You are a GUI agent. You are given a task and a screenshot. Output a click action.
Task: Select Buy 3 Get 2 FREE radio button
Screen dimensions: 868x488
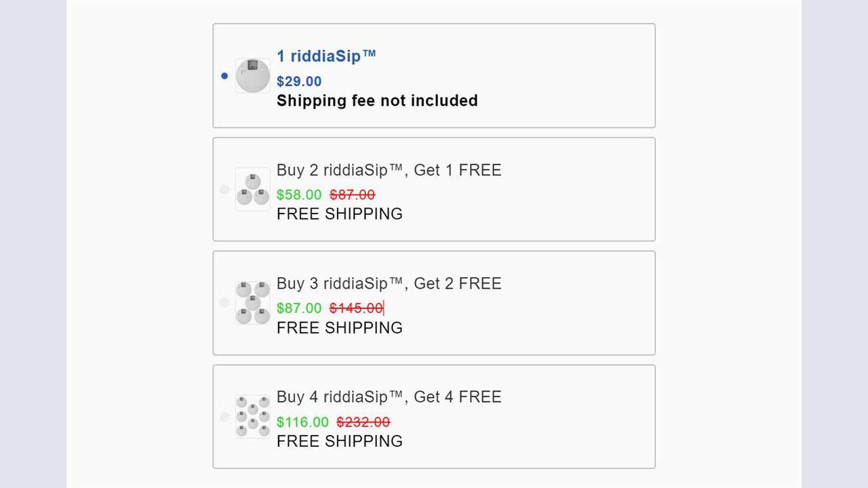[x=224, y=303]
